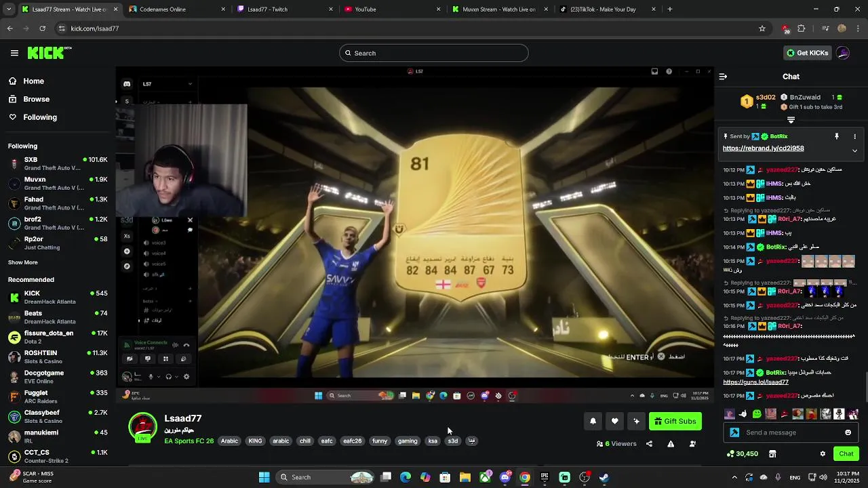Open a new browser tab
This screenshot has height=488, width=868.
[670, 9]
